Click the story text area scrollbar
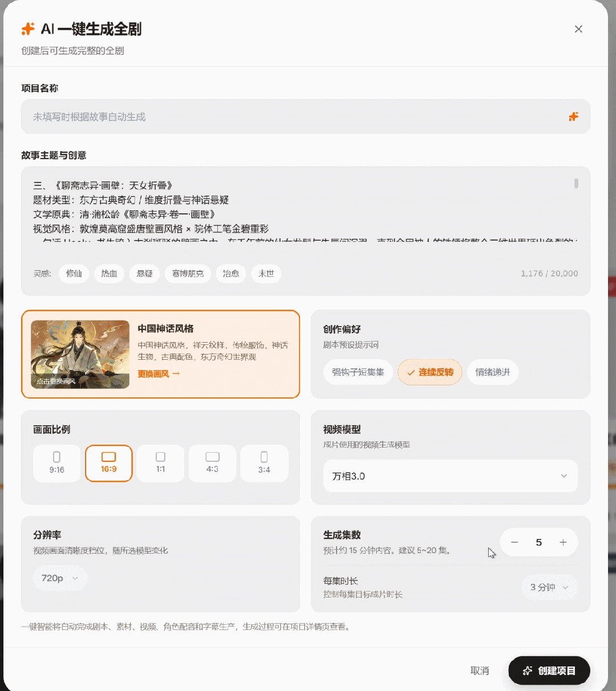This screenshot has height=691, width=616. [x=576, y=183]
